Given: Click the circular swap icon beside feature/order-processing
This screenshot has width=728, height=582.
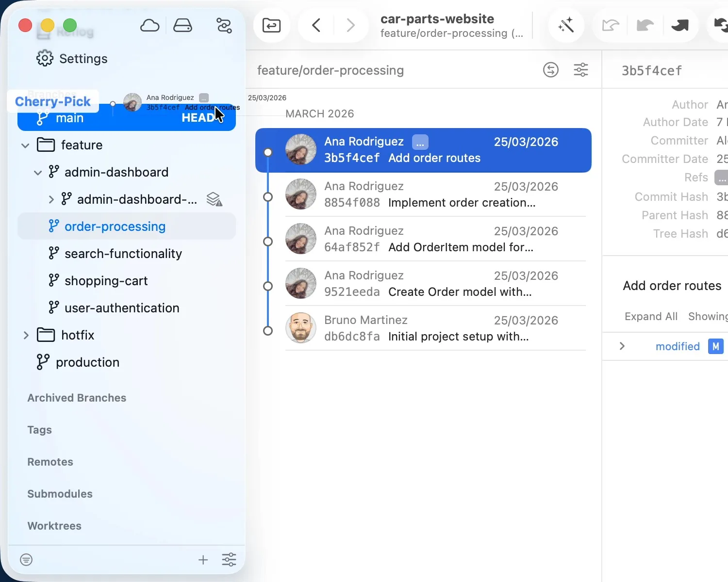Looking at the screenshot, I should (551, 70).
